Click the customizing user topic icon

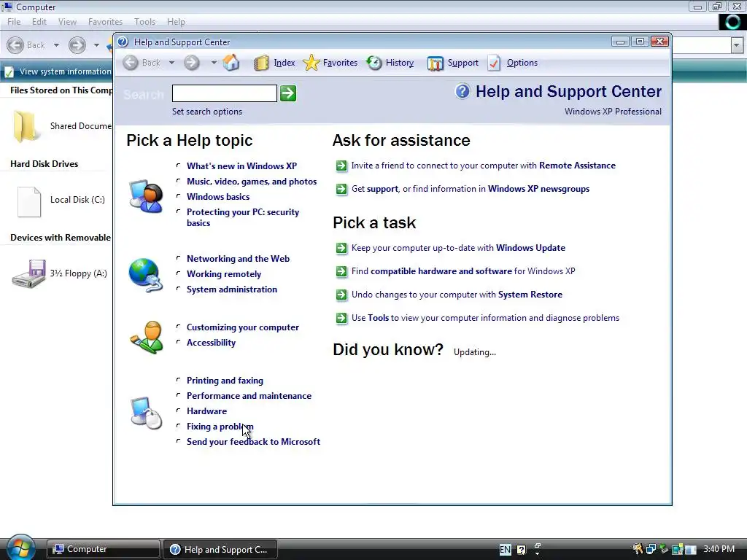coord(146,337)
